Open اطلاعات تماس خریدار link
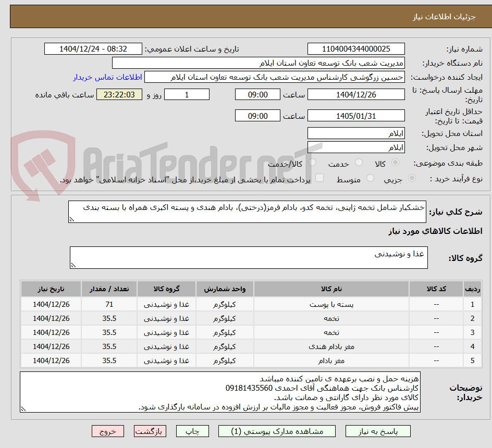The width and height of the screenshot is (492, 448). point(107,77)
